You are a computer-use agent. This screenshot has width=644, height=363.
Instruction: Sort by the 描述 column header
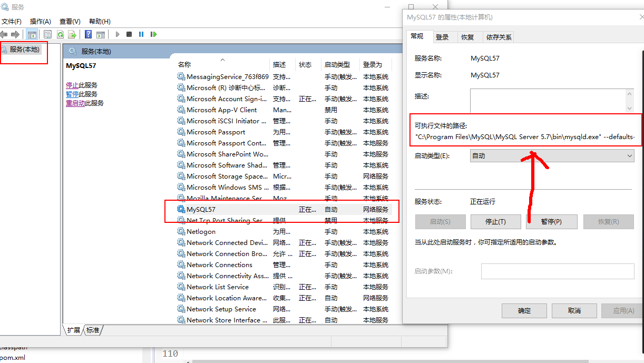click(x=282, y=64)
